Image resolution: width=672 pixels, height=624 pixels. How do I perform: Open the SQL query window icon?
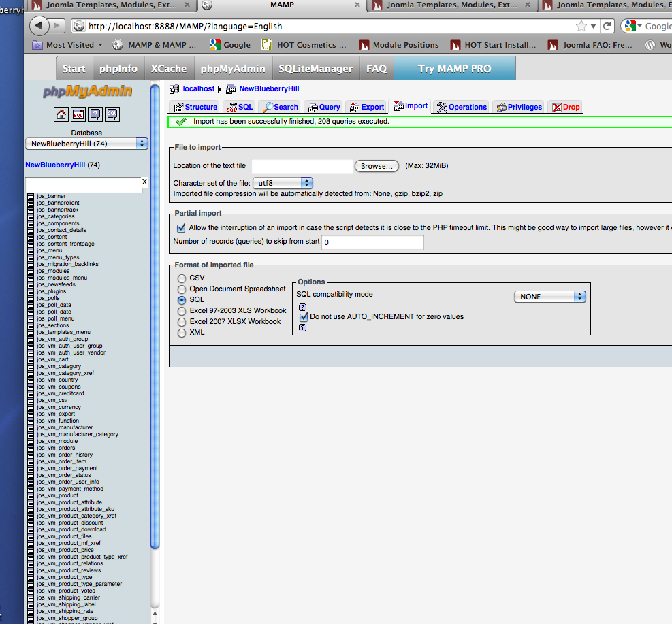tap(78, 114)
